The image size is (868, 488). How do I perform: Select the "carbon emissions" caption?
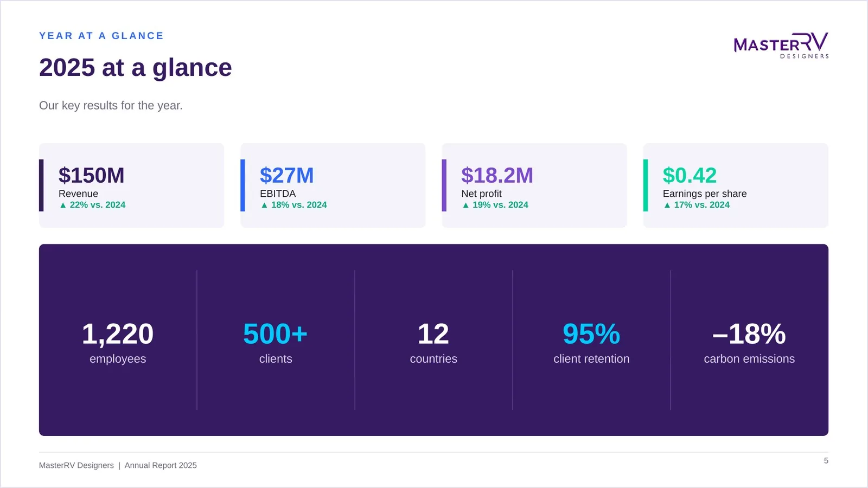[749, 359]
